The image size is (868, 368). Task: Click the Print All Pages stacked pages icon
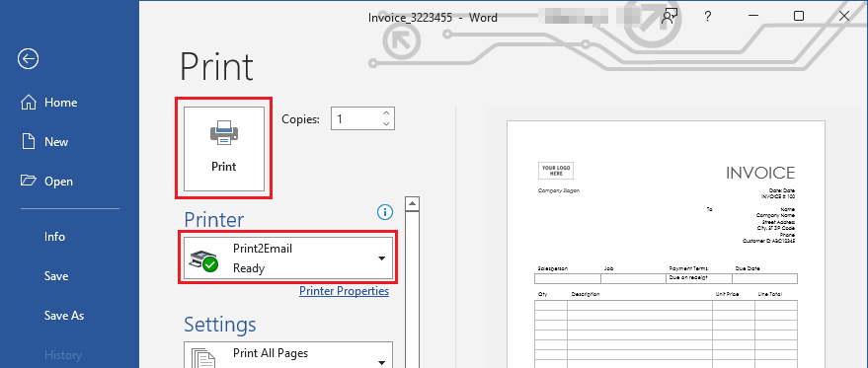click(202, 358)
